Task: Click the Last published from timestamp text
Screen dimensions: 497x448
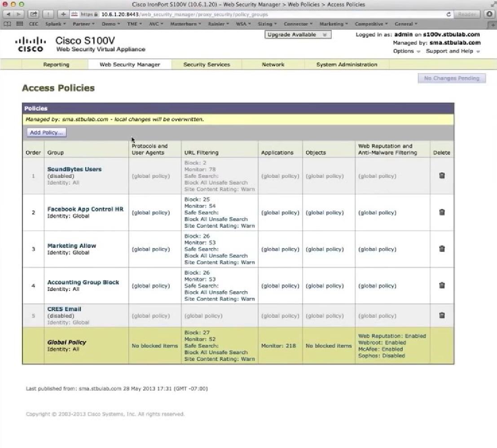Action: click(x=117, y=388)
